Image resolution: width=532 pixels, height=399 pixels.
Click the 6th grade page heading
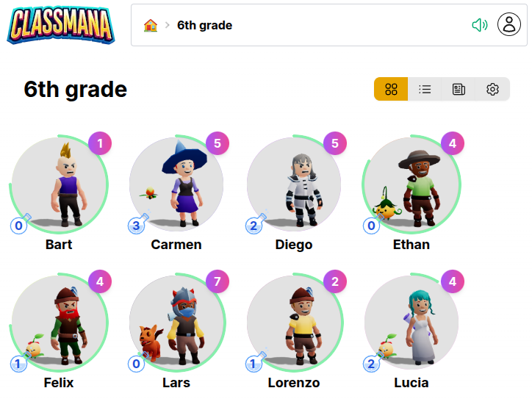coord(76,90)
